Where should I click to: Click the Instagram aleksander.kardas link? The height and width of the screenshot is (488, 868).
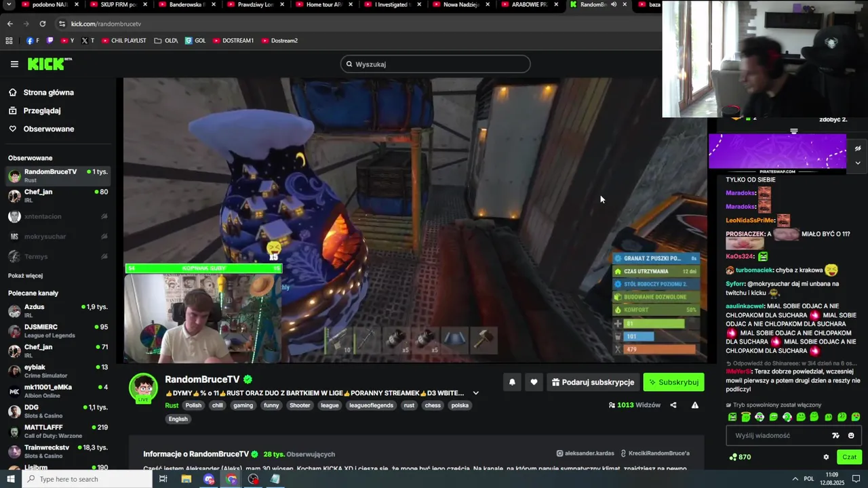point(585,453)
